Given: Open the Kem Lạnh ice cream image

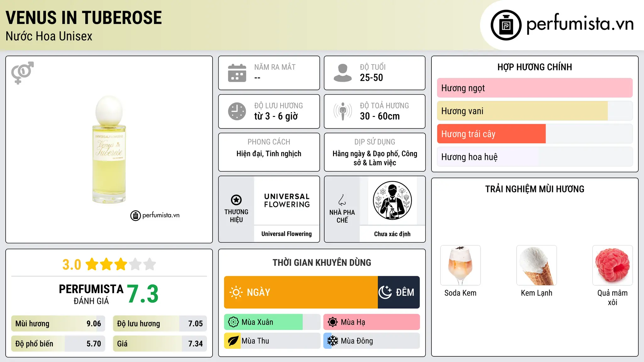Looking at the screenshot, I should coord(536,265).
